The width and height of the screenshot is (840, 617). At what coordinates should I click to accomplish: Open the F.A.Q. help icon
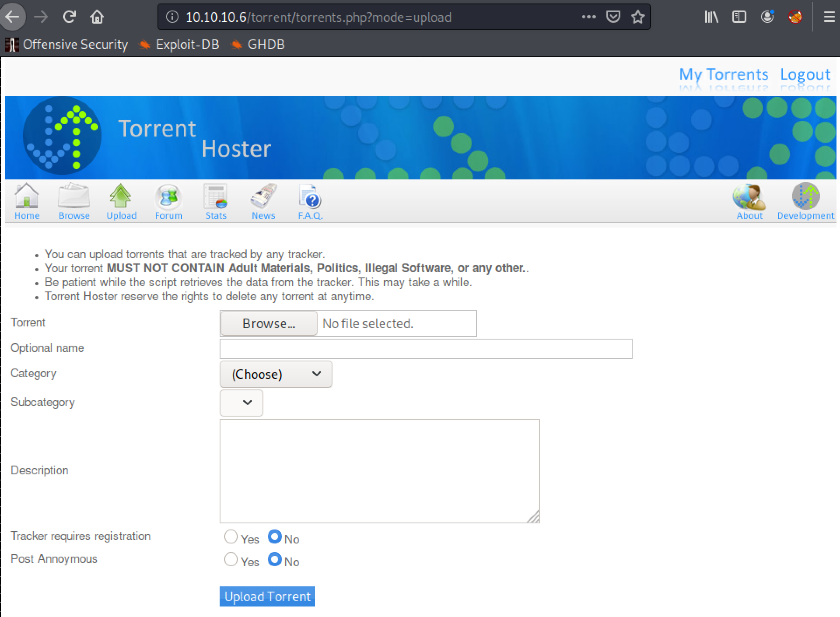point(310,196)
